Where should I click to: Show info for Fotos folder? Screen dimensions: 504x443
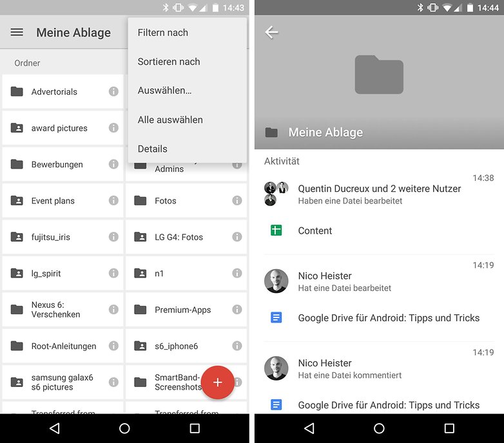coord(237,200)
